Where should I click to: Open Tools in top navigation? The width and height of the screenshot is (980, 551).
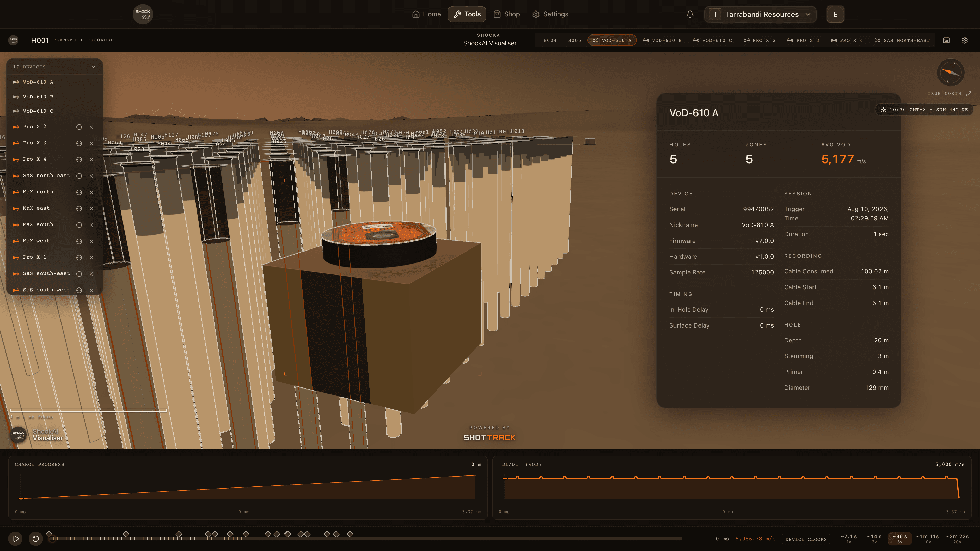[467, 14]
